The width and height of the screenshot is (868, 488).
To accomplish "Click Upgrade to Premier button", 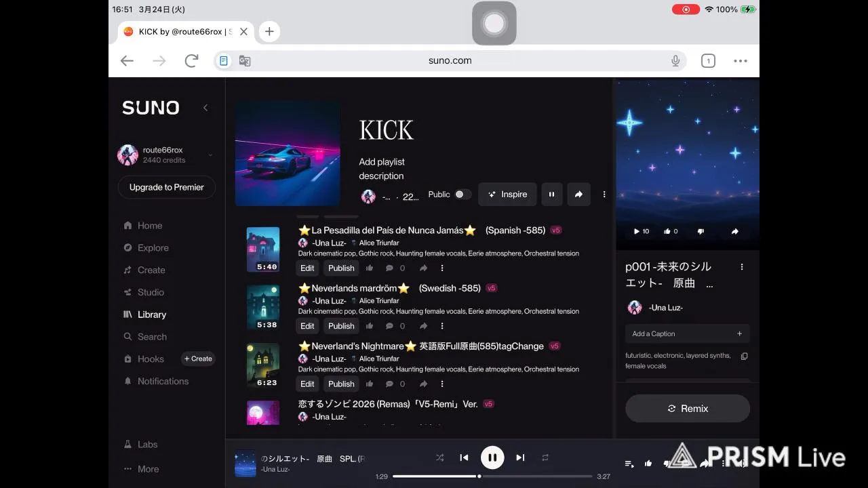I will (x=167, y=187).
